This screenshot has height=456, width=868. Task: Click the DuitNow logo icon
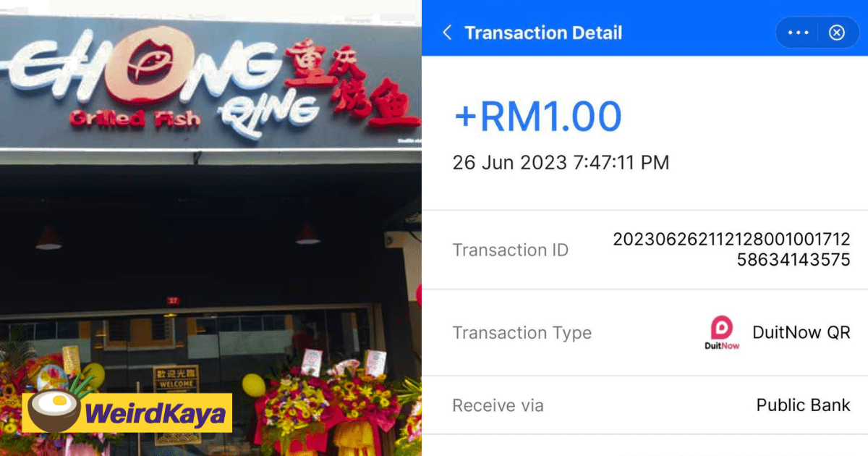(x=722, y=333)
